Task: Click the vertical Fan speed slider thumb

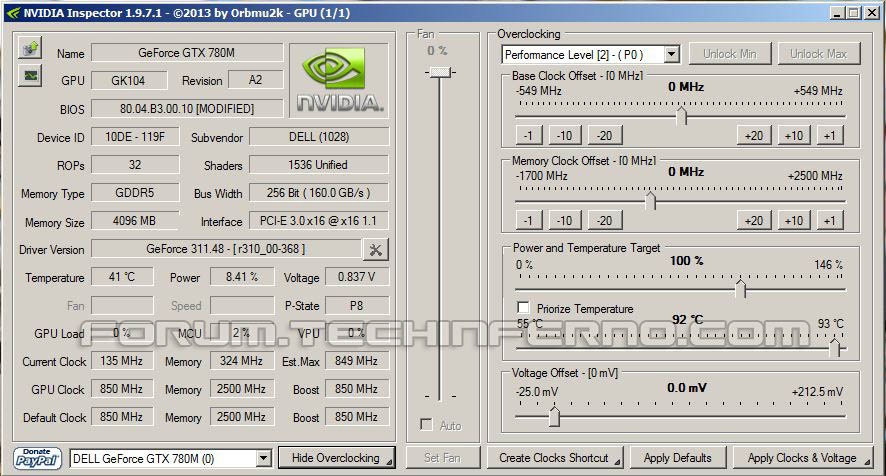Action: 440,72
